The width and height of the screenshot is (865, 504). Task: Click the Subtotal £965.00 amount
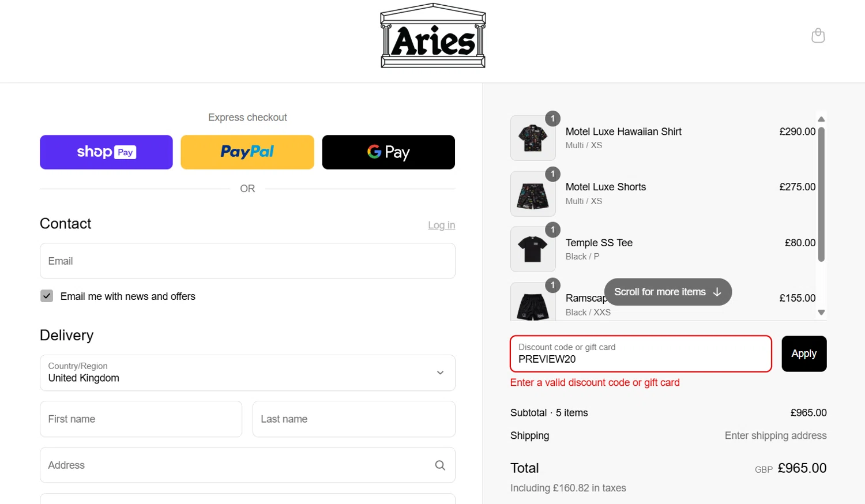(808, 413)
